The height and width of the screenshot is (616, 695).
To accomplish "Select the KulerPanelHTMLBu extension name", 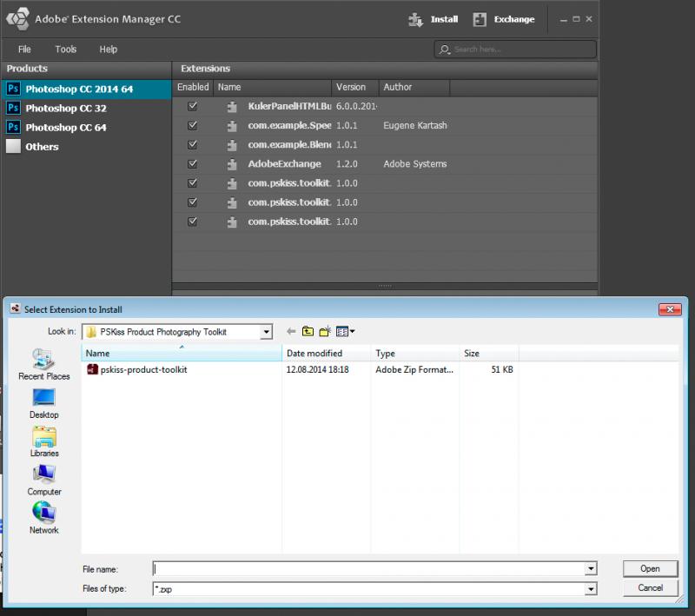I will point(289,106).
